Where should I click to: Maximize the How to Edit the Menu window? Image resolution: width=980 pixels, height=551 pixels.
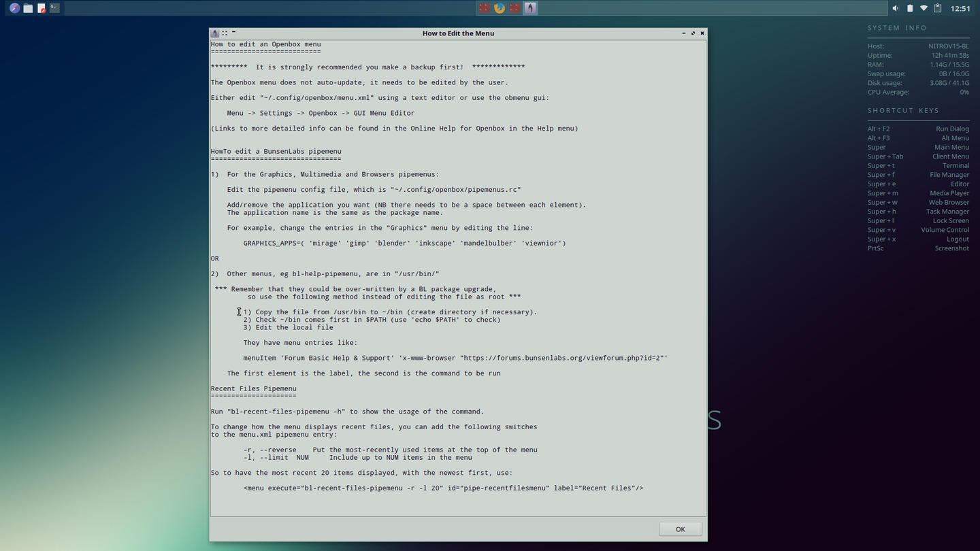(x=693, y=33)
